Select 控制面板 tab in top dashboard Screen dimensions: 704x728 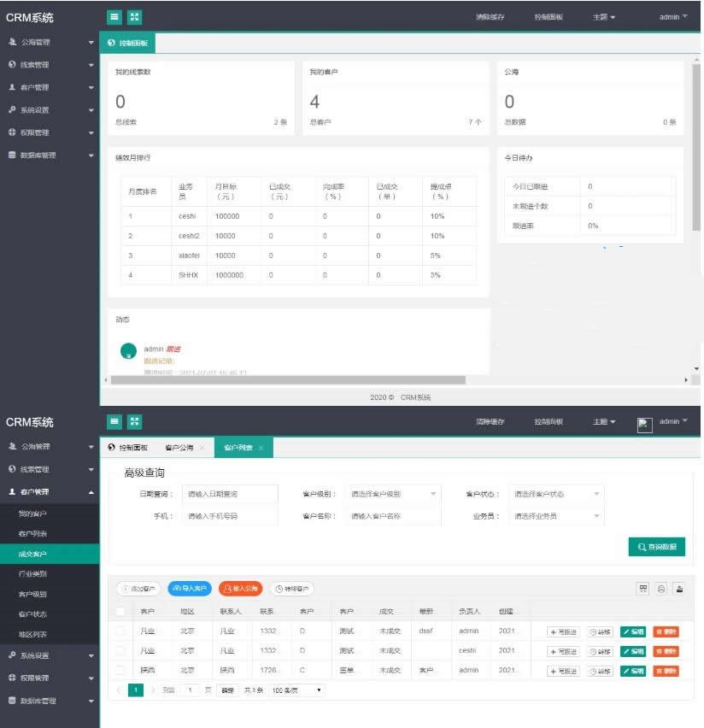coord(127,43)
